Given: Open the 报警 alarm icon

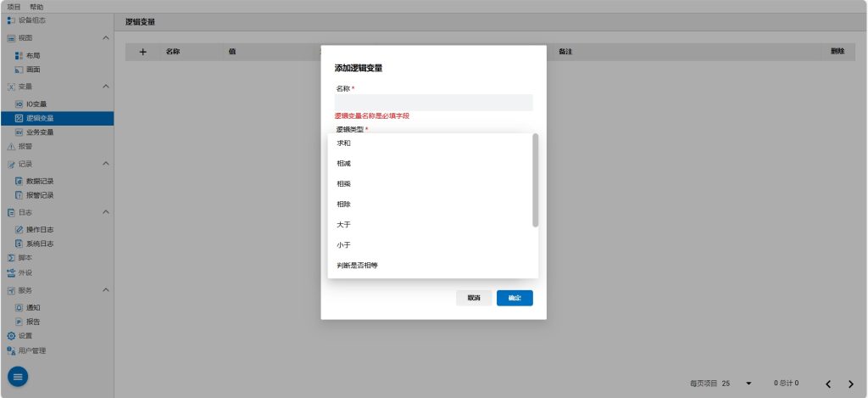Looking at the screenshot, I should [11, 146].
